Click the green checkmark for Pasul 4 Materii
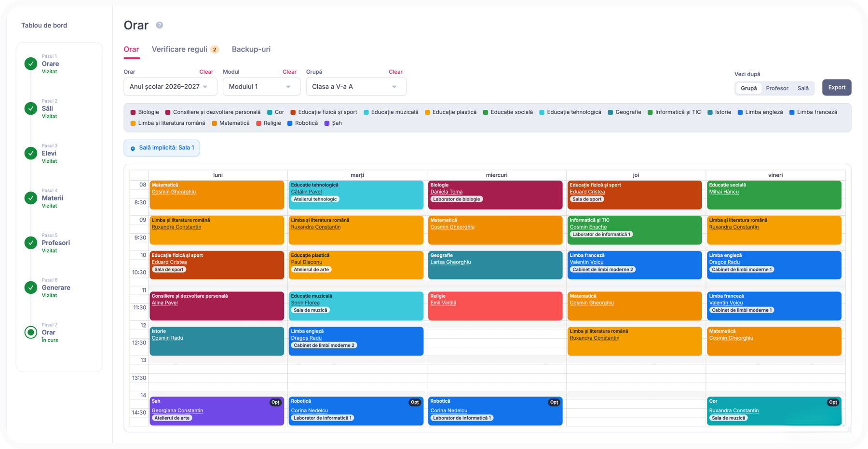Viewport: 868px width, 449px height. pyautogui.click(x=31, y=198)
